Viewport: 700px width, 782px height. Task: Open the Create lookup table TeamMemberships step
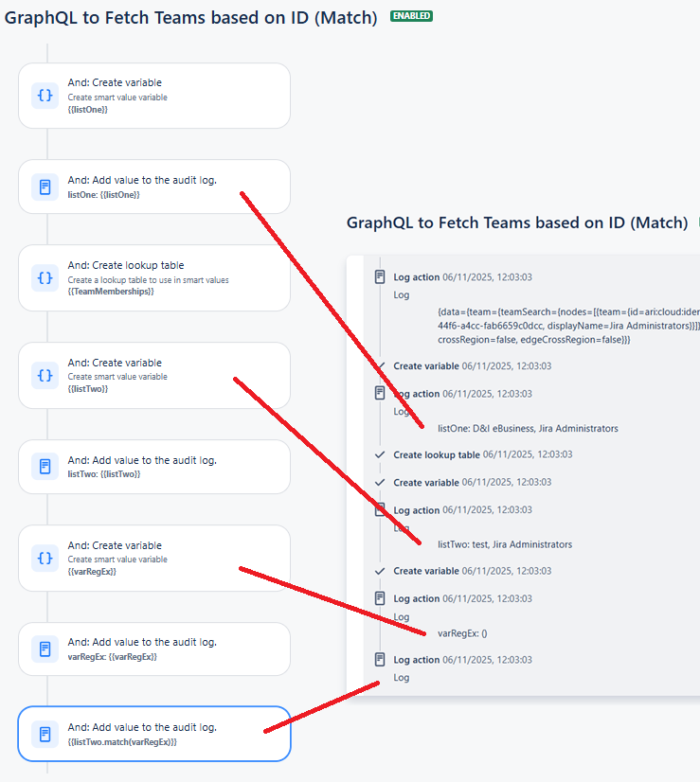(154, 277)
